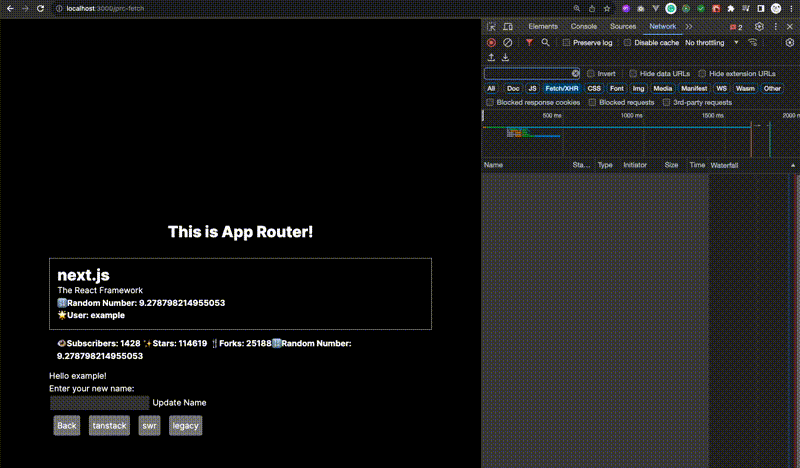The height and width of the screenshot is (468, 800).
Task: Tick the Invert filter checkbox
Action: pos(591,73)
